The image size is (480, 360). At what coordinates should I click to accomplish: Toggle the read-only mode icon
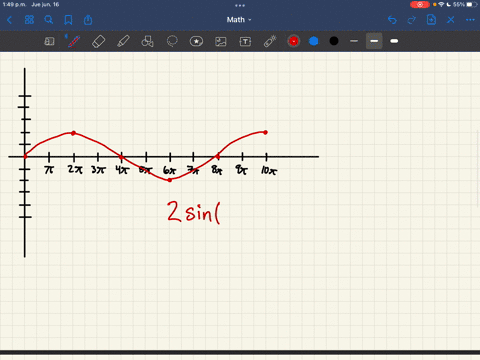coord(49,41)
